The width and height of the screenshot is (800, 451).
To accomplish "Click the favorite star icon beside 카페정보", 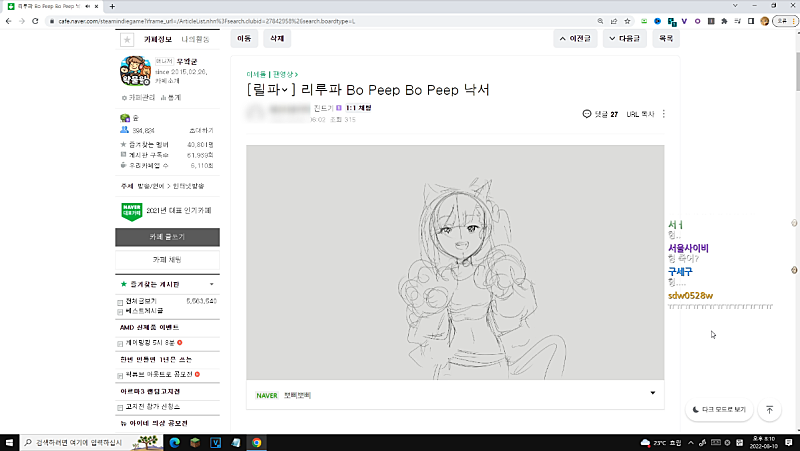I will (126, 39).
